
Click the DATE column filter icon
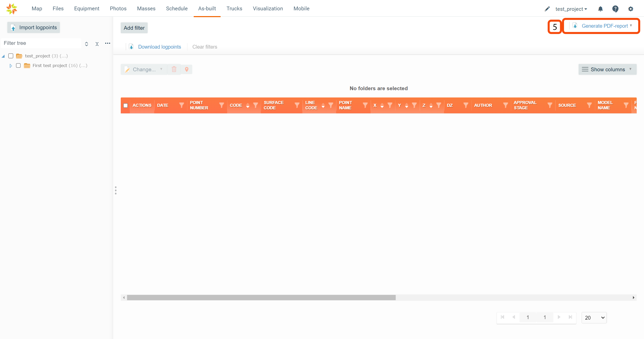[x=181, y=105]
